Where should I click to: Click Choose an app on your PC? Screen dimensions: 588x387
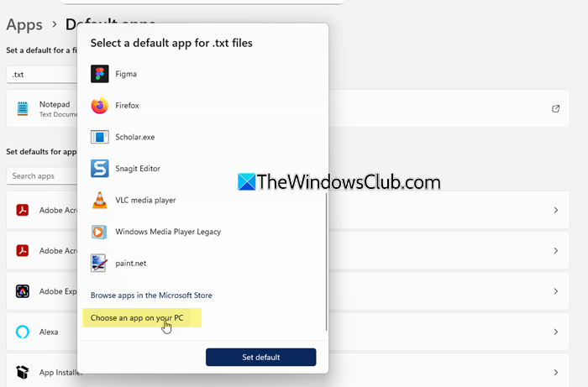[137, 317]
